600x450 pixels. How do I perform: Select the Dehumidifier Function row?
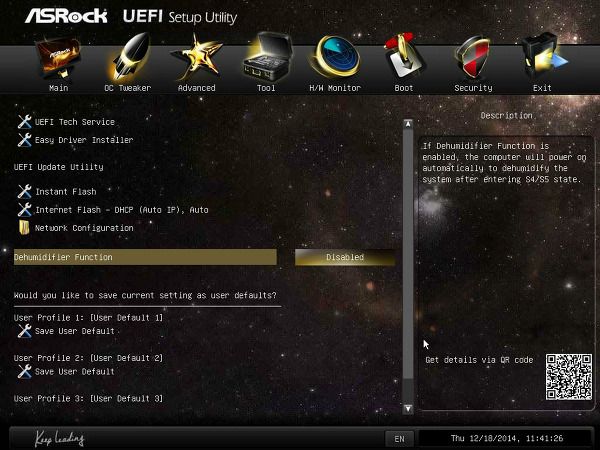pos(145,257)
